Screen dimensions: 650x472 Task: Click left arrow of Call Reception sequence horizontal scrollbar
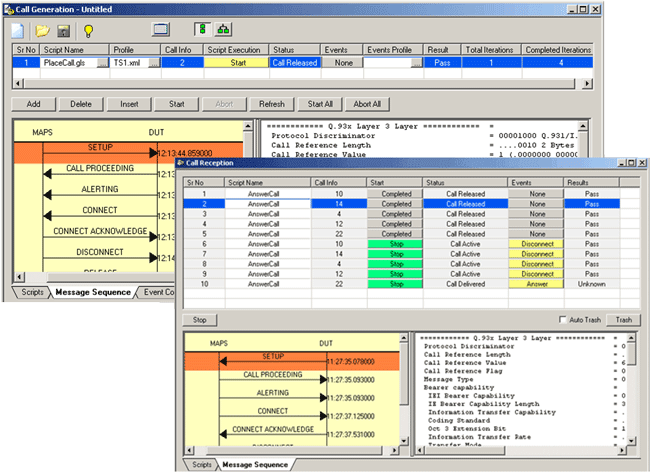[x=189, y=450]
